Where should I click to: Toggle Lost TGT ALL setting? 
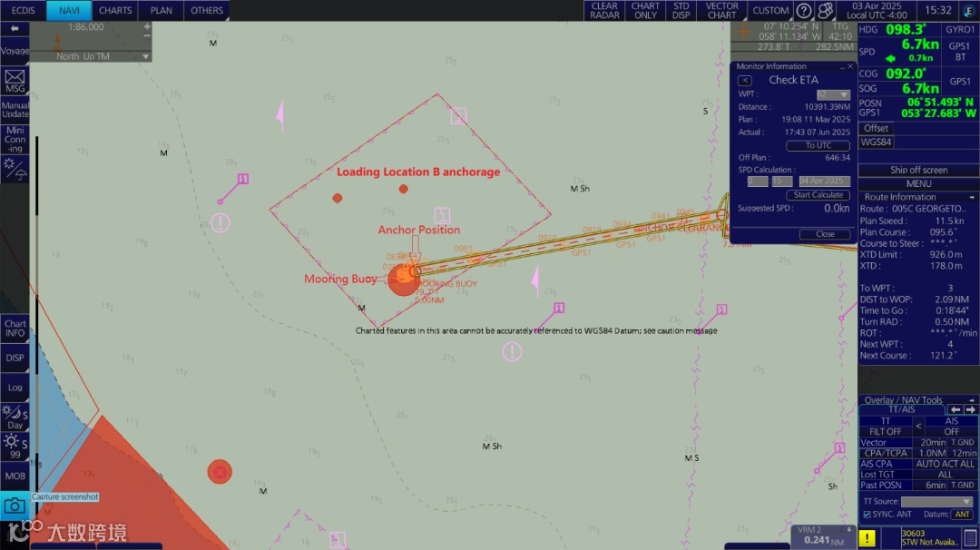(945, 475)
